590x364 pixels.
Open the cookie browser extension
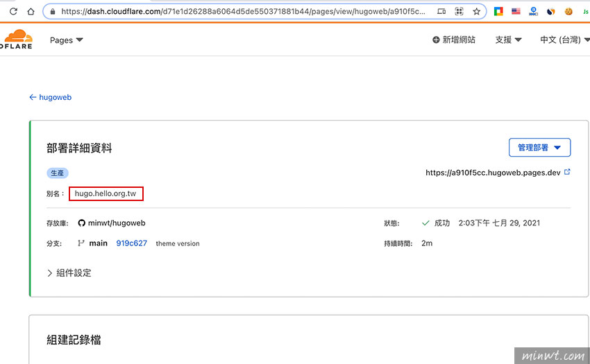point(568,11)
